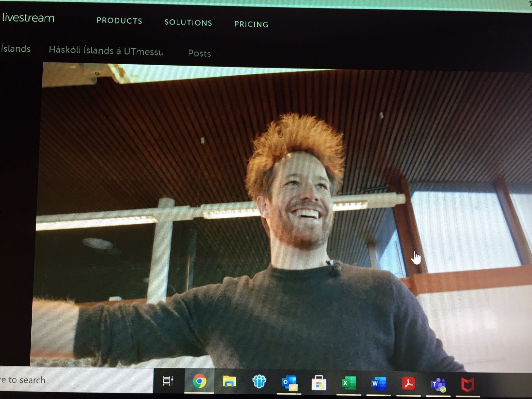Open the SOLUTIONS menu

click(x=188, y=22)
